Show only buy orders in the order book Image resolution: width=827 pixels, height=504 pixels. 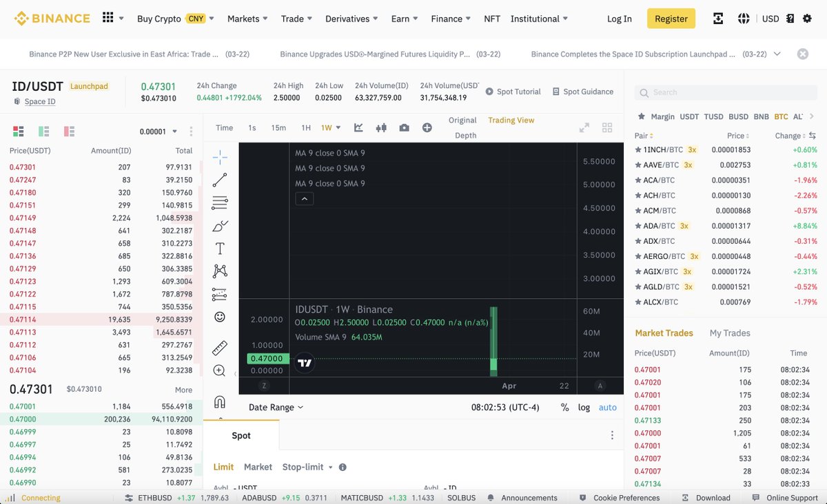pyautogui.click(x=42, y=131)
